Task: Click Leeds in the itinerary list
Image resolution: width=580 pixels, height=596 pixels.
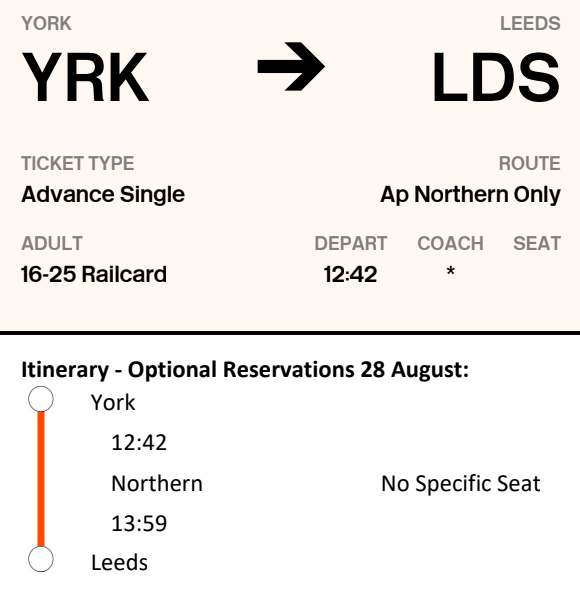Action: [x=119, y=563]
